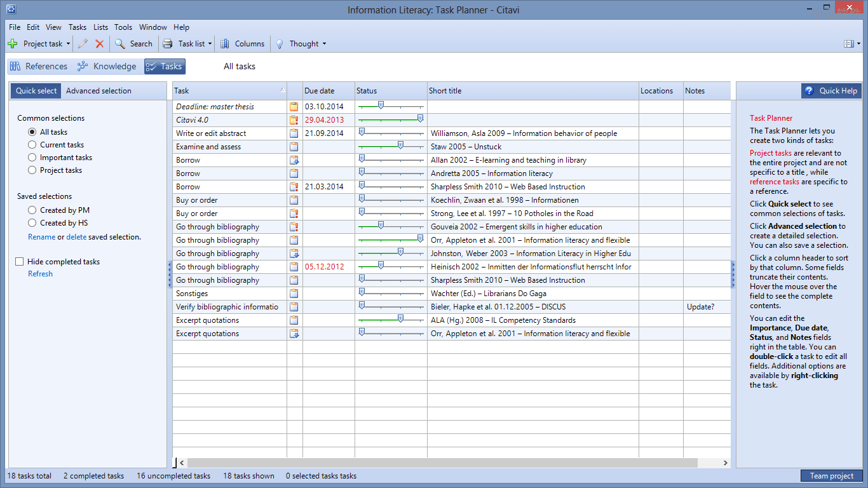This screenshot has width=868, height=488.
Task: Open the Tasks menu
Action: (78, 27)
